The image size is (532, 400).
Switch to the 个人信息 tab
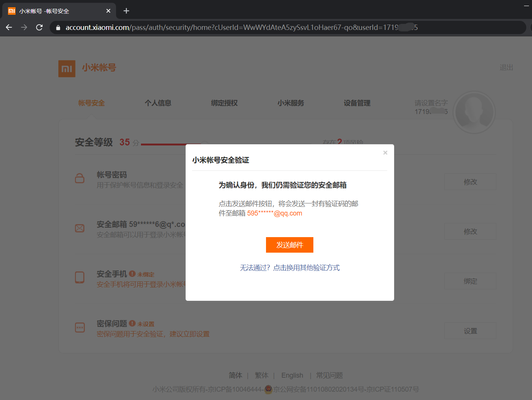click(158, 103)
